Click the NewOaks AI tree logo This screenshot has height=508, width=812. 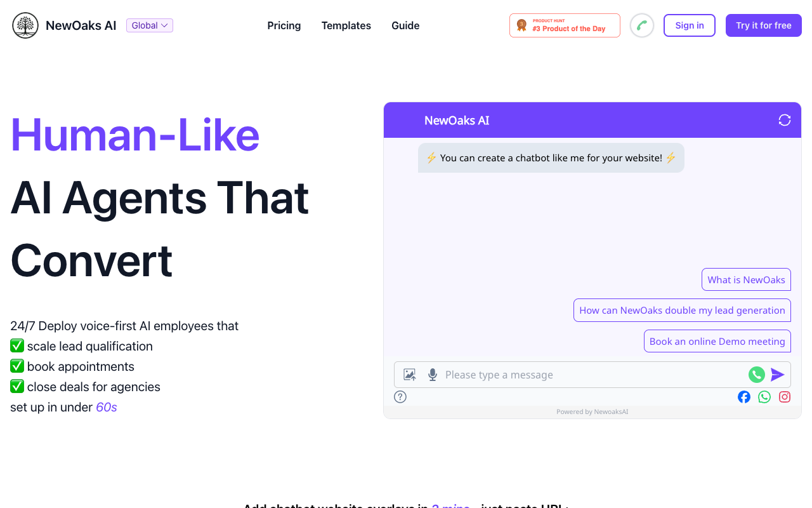25,25
